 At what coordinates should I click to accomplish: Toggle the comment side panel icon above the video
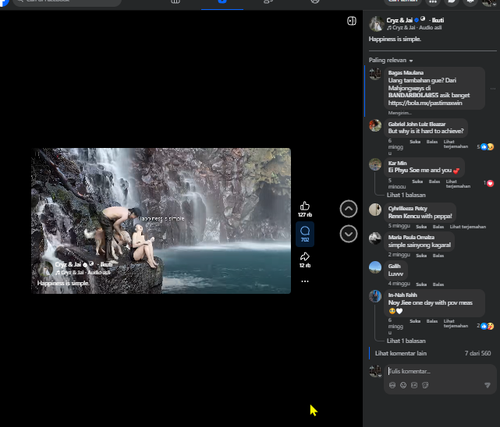(x=352, y=21)
